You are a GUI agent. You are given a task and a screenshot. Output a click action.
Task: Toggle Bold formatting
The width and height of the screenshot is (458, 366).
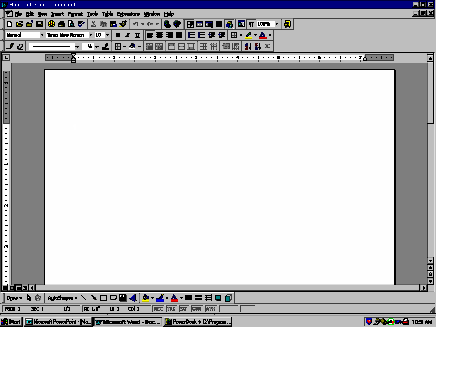[118, 35]
